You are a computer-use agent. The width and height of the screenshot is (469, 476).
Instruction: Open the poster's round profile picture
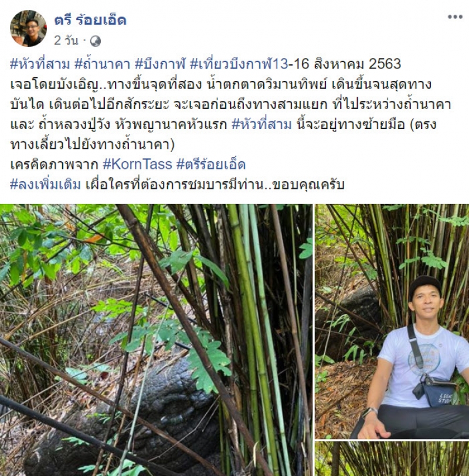[x=28, y=28]
